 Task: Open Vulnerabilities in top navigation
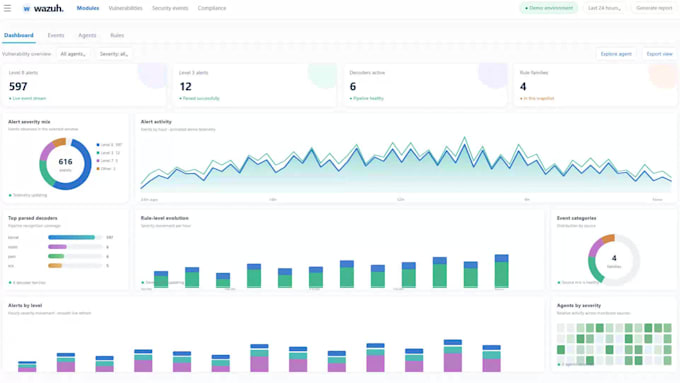pyautogui.click(x=125, y=8)
